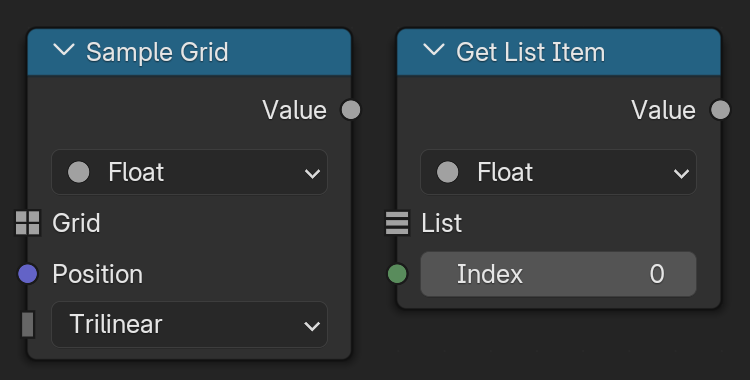Screen dimensions: 750x380
Task: Click the interpolation menu socket beside Trilinear
Action: coord(28,324)
